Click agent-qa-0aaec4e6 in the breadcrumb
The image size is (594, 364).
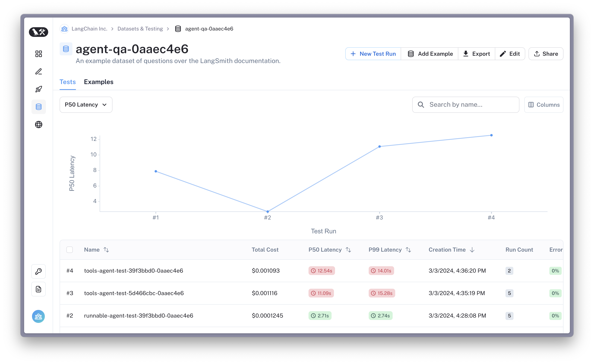[x=209, y=29]
